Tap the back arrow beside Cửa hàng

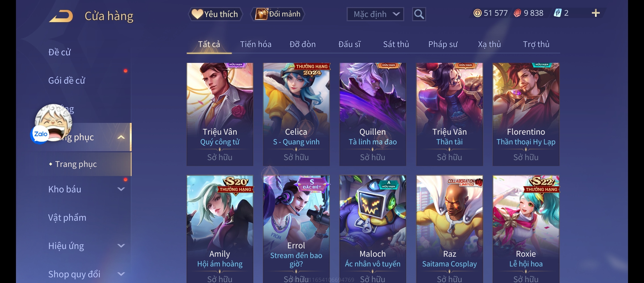coord(61,16)
